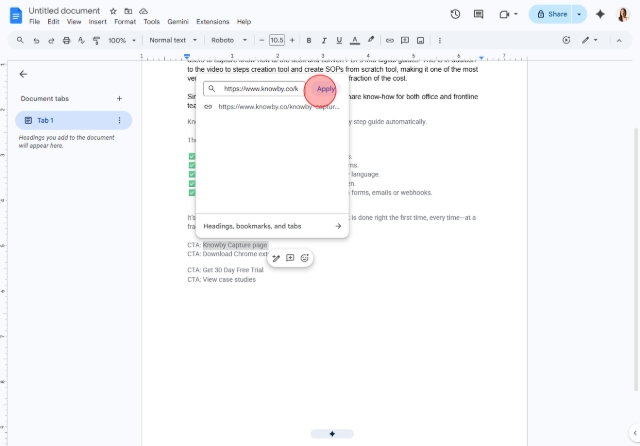Click the suggest edits pencil icon
This screenshot has width=640, height=446.
point(276,258)
